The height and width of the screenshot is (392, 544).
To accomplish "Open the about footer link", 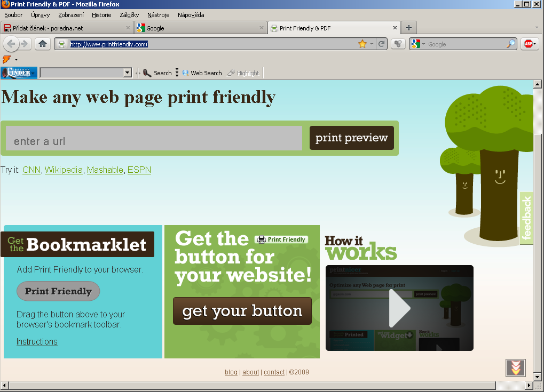I will tap(250, 372).
